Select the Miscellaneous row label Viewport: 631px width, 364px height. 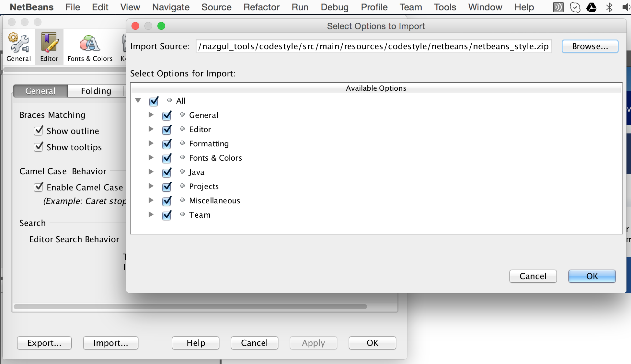pyautogui.click(x=214, y=201)
